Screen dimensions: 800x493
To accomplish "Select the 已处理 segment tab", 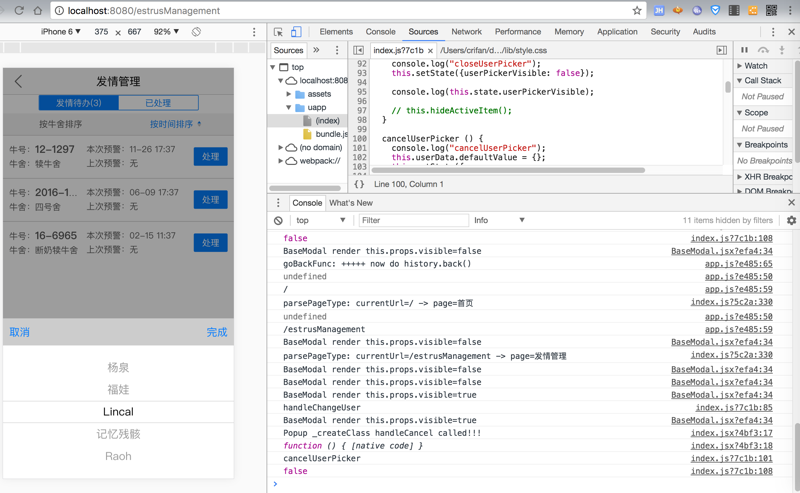I will 158,103.
